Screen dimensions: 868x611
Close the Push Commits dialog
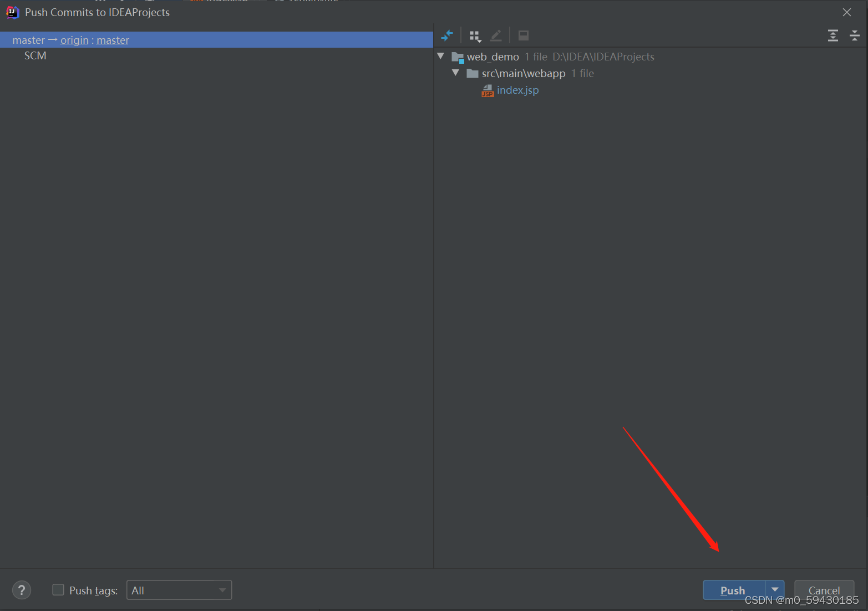(x=846, y=12)
